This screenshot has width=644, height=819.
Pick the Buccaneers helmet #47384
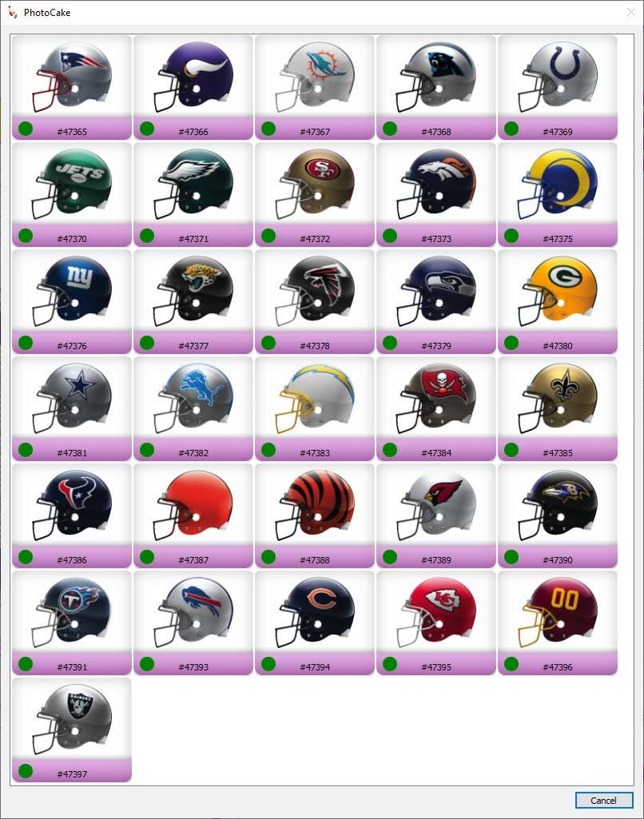[x=436, y=399]
